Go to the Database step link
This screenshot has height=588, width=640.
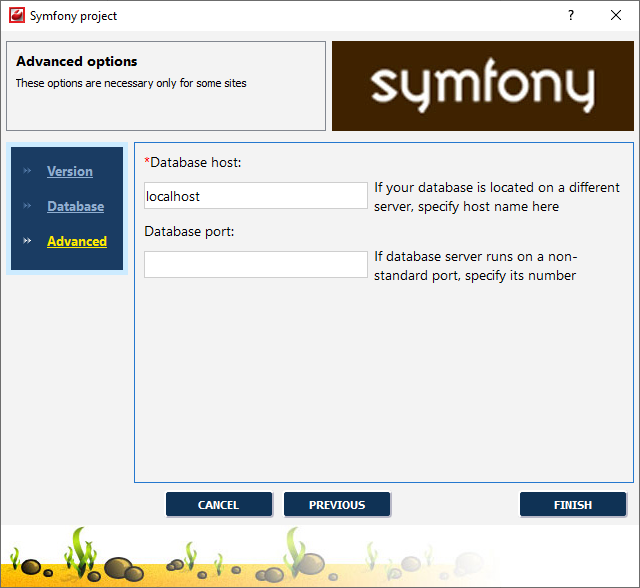tap(76, 206)
